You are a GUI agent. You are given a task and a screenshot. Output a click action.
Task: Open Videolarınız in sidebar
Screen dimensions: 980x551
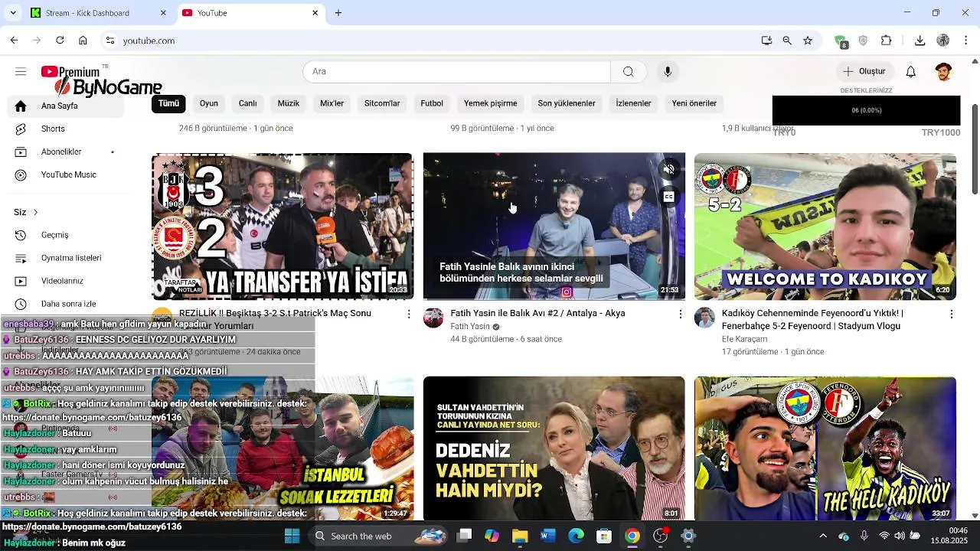click(x=65, y=281)
